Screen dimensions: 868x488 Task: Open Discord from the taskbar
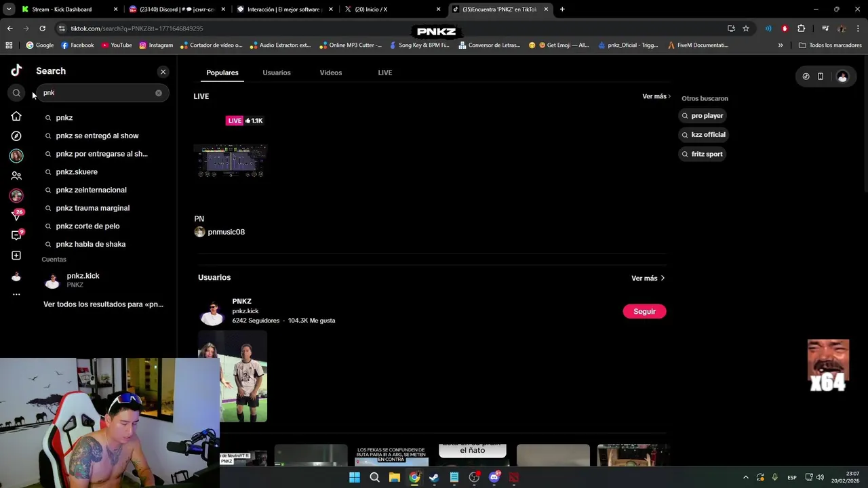coord(494,477)
